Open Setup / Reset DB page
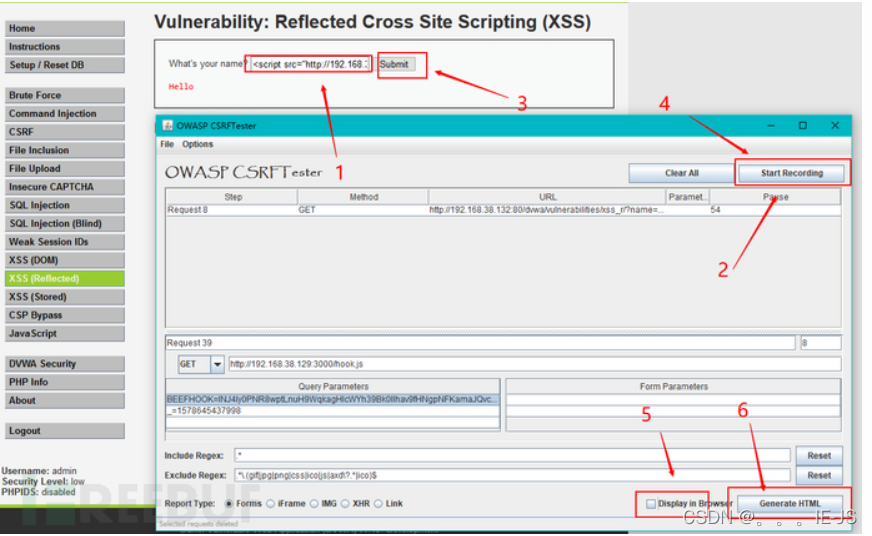872x536 pixels. 65,65
